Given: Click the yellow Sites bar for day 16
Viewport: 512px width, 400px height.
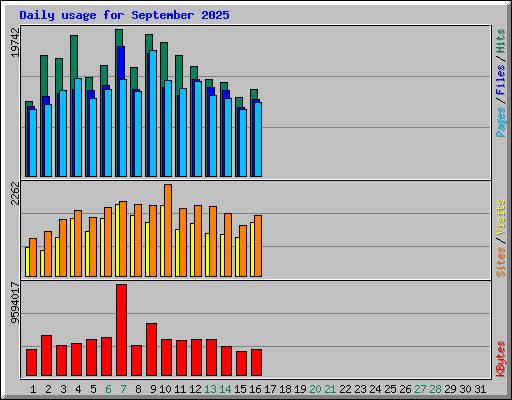Looking at the screenshot, I should tap(252, 249).
